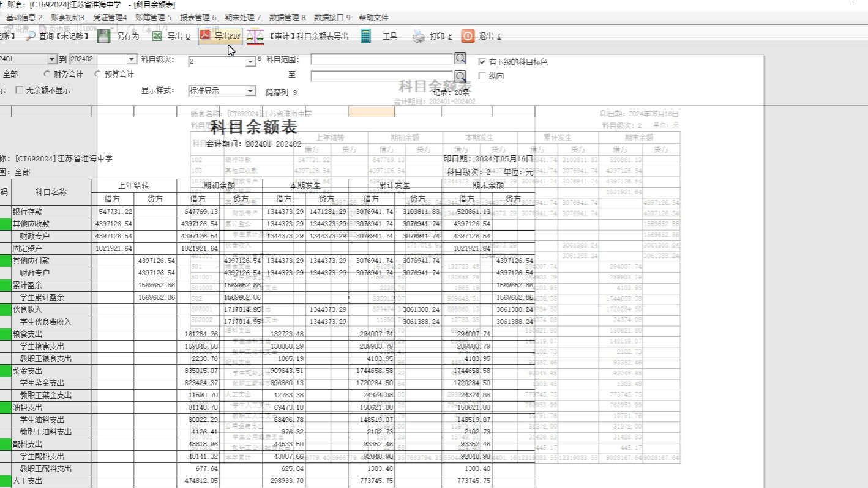Toggle 无余额不显示 checkbox
The image size is (868, 488).
point(20,90)
